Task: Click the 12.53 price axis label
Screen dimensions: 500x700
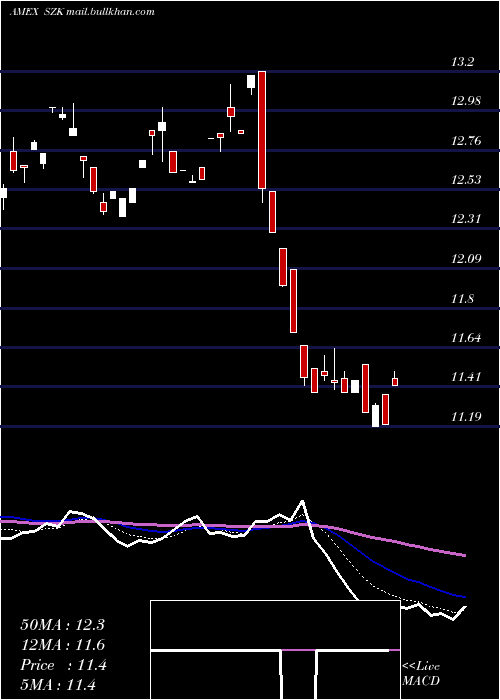Action: pyautogui.click(x=466, y=180)
